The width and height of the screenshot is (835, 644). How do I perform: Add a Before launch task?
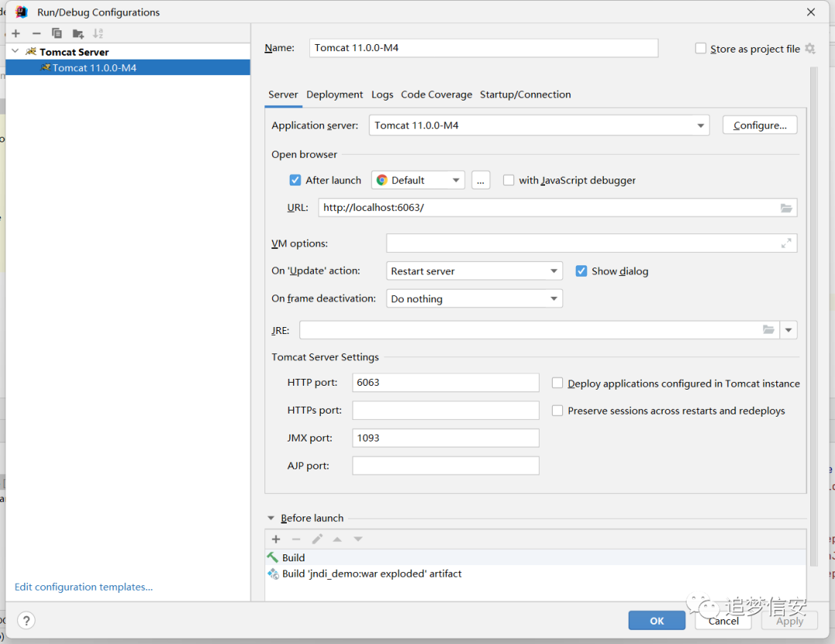pyautogui.click(x=276, y=539)
